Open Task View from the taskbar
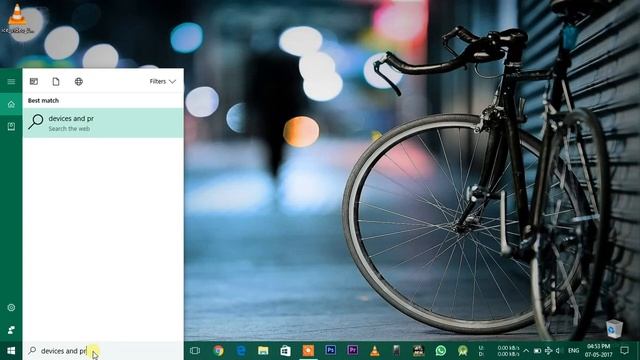 [195, 351]
